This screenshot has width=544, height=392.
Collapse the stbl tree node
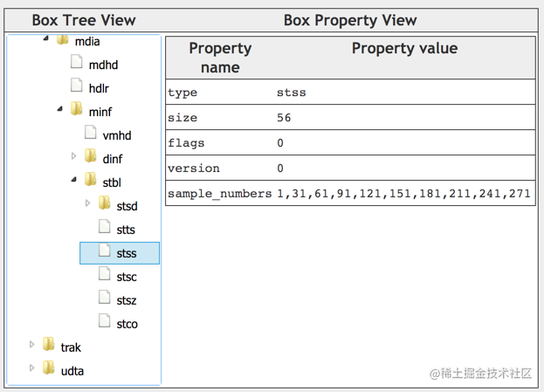coord(73,180)
